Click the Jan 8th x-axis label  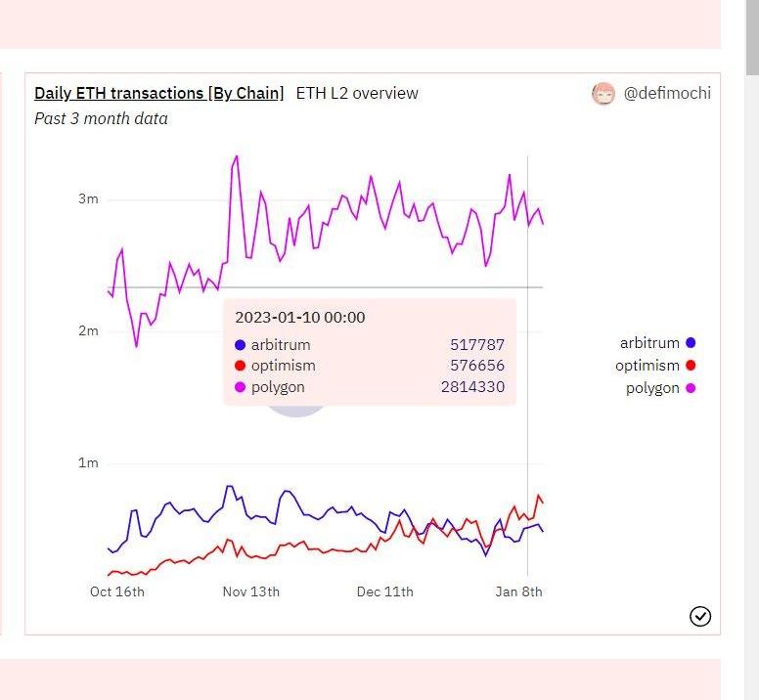pyautogui.click(x=518, y=591)
